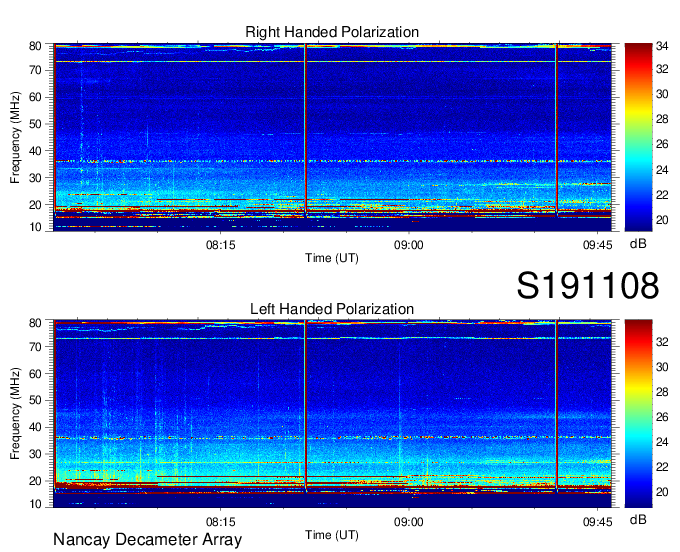Click the 'Time (UT)' label under the top plot
Screen dimensions: 680x552
[x=332, y=258]
